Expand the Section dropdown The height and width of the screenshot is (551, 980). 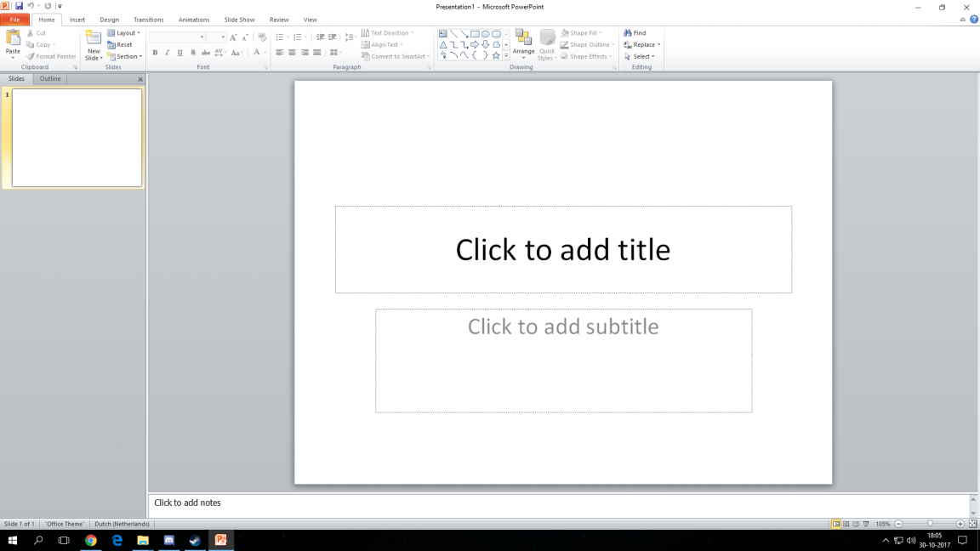pyautogui.click(x=124, y=57)
